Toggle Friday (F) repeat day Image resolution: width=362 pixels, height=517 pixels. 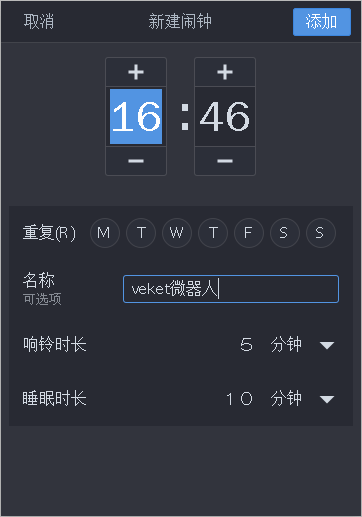point(249,233)
